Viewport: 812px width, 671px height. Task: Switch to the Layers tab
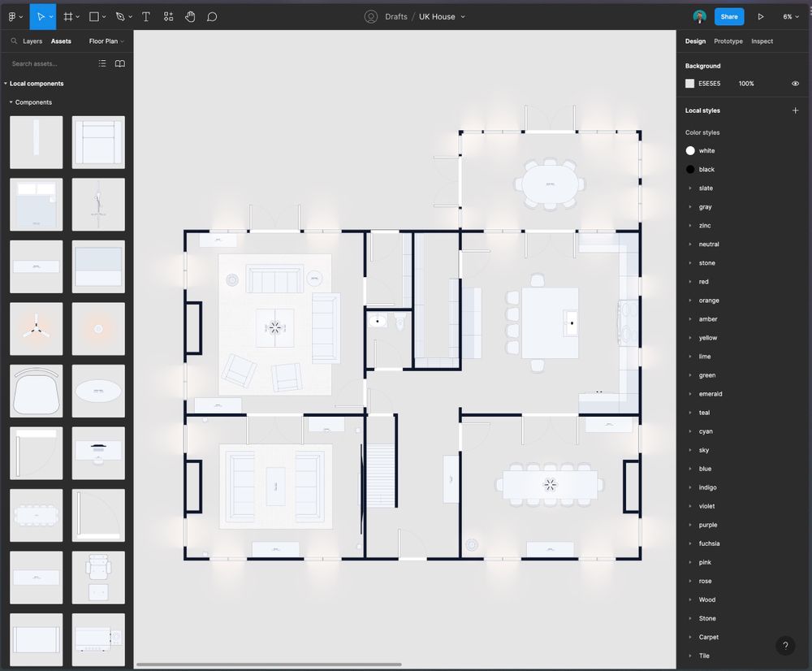coord(32,41)
